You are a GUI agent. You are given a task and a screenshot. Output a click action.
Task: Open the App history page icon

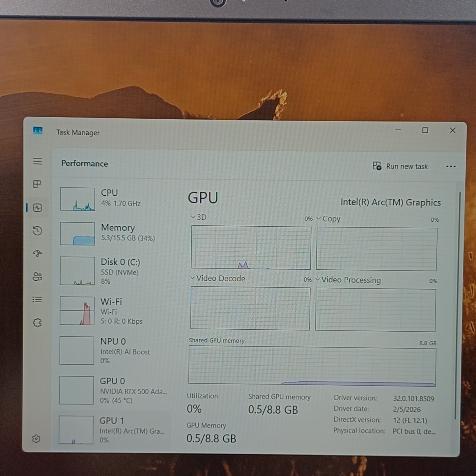point(37,231)
